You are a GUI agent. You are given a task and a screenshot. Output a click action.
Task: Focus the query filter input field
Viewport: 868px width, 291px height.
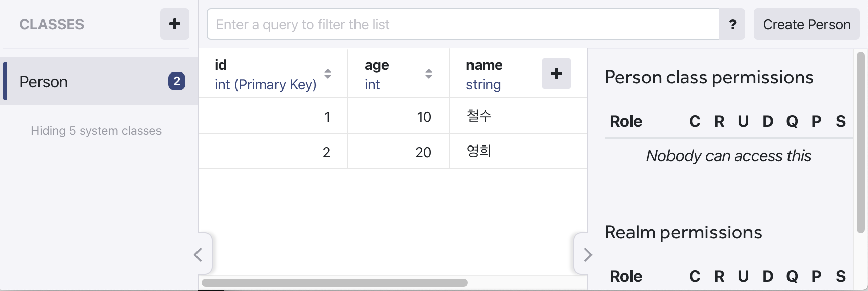click(463, 24)
